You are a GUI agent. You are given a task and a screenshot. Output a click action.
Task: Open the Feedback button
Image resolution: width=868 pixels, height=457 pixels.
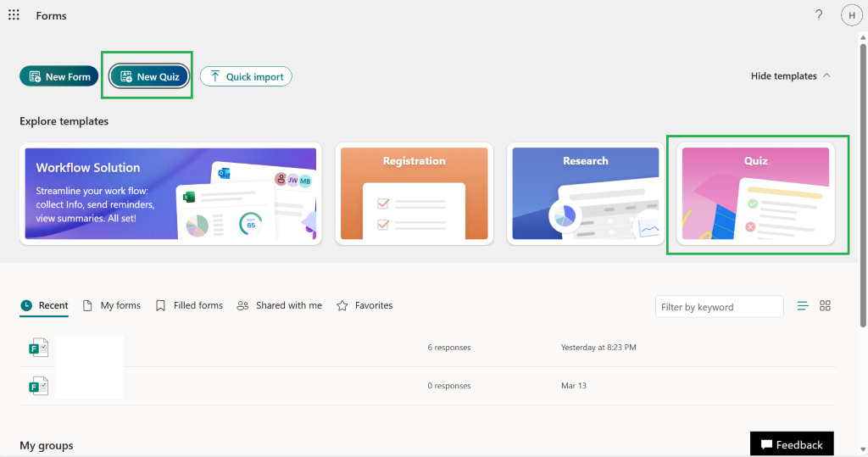tap(792, 444)
